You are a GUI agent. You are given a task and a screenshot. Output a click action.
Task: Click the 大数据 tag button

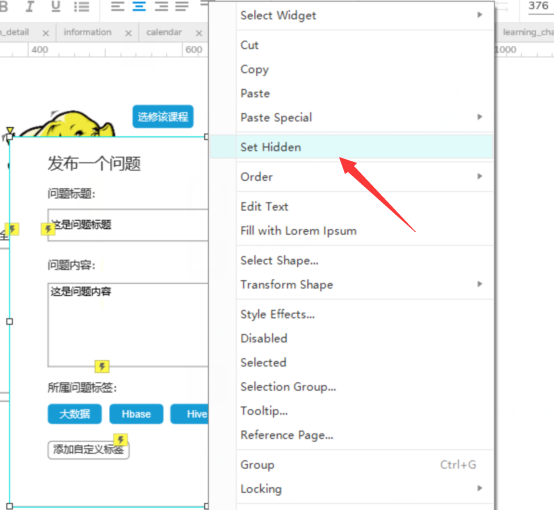(75, 414)
